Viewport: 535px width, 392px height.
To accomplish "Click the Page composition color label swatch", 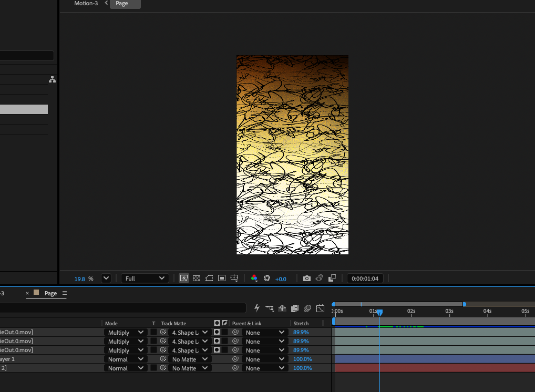I will [x=36, y=292].
